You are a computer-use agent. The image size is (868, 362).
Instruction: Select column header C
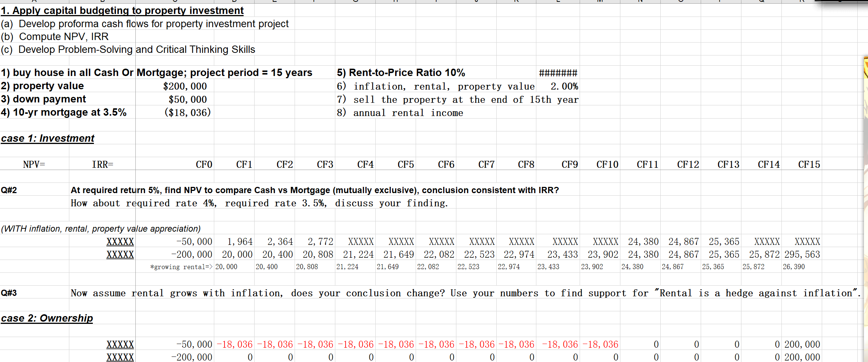[x=175, y=1]
